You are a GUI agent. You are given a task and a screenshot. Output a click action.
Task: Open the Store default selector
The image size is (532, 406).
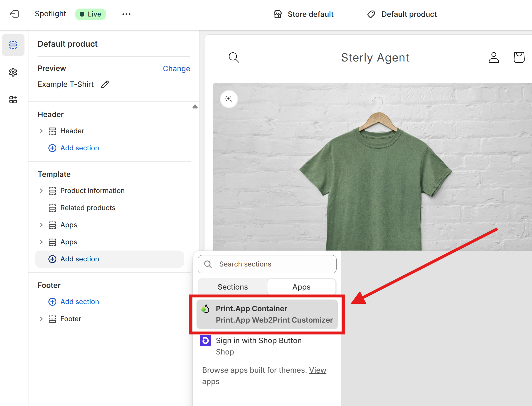pyautogui.click(x=303, y=14)
